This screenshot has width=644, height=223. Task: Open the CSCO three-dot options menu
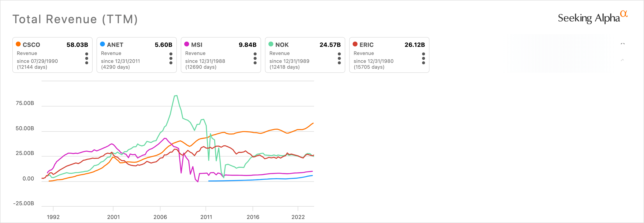coord(86,58)
